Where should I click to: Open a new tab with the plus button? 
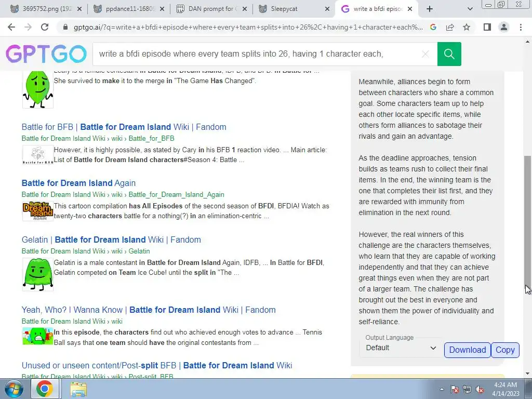click(x=430, y=9)
